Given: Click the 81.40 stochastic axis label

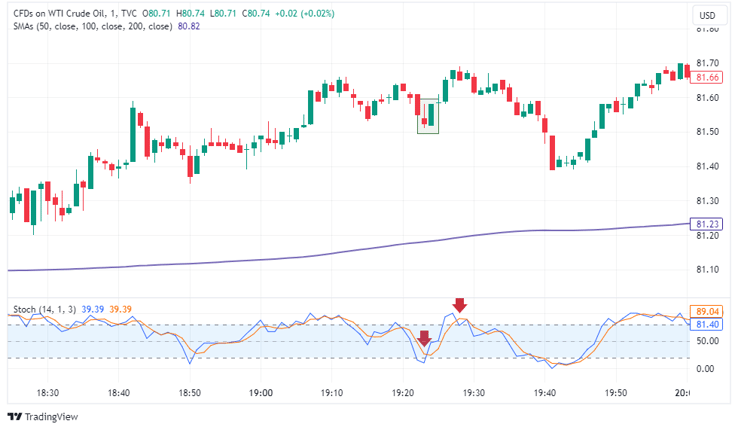Looking at the screenshot, I should click(706, 324).
